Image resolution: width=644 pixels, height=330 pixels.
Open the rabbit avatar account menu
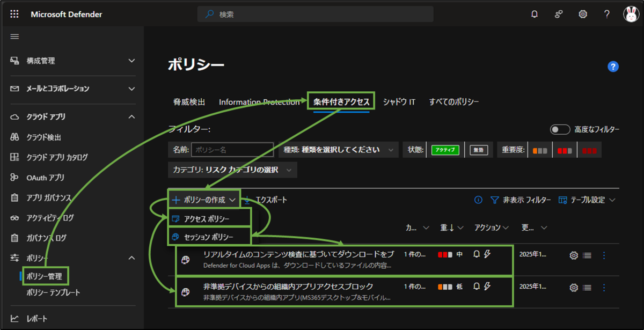coord(631,14)
